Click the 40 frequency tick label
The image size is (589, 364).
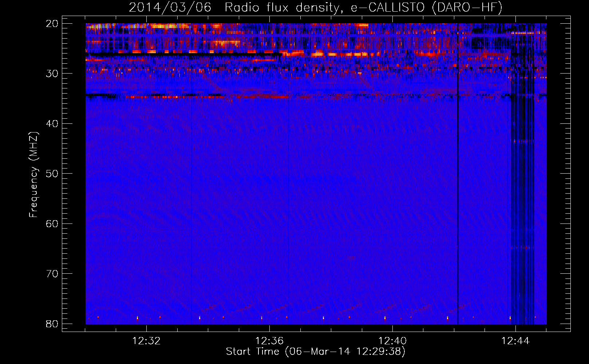[x=52, y=124]
